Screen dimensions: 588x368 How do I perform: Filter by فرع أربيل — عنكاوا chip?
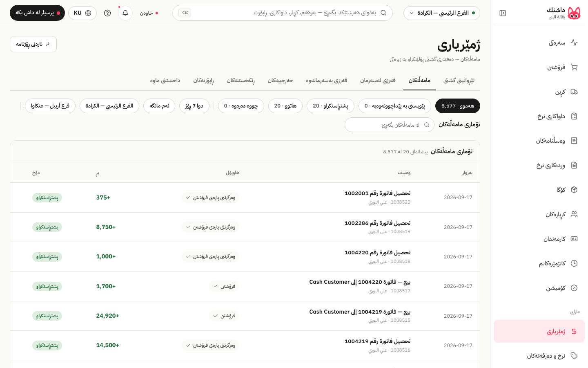coord(50,106)
